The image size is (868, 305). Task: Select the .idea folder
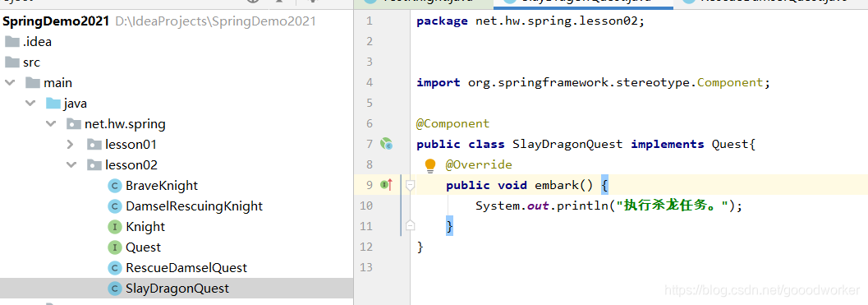37,42
